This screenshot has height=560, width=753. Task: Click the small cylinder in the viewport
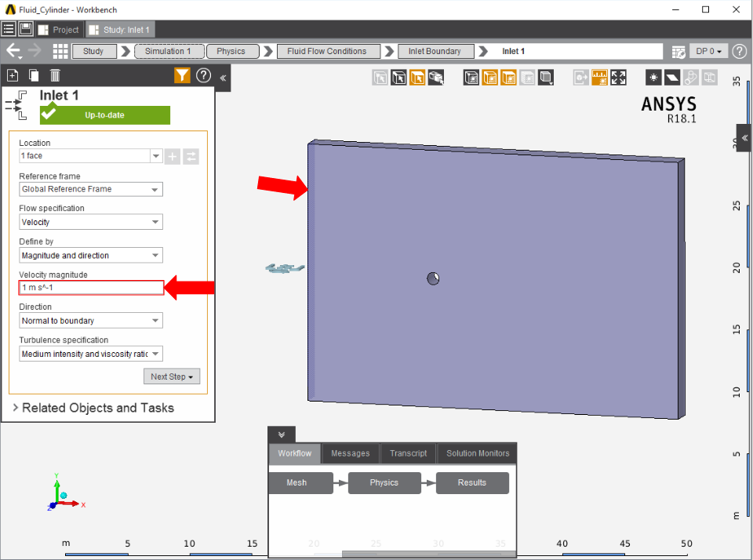coord(433,278)
